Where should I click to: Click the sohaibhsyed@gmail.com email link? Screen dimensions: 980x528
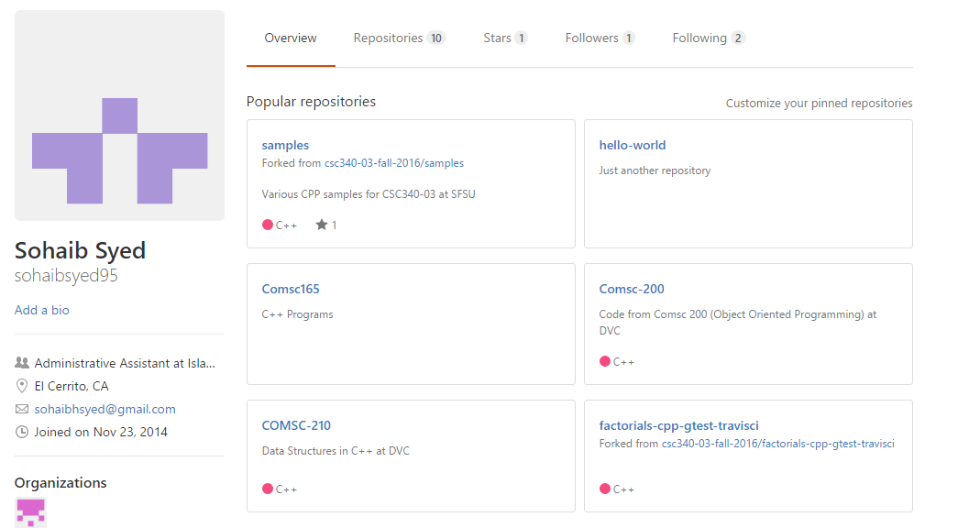pos(105,409)
